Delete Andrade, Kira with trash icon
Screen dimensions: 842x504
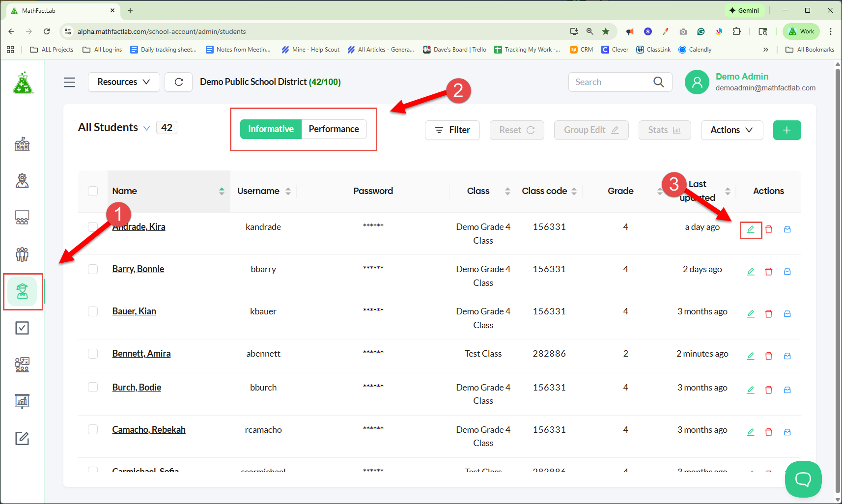(x=769, y=229)
